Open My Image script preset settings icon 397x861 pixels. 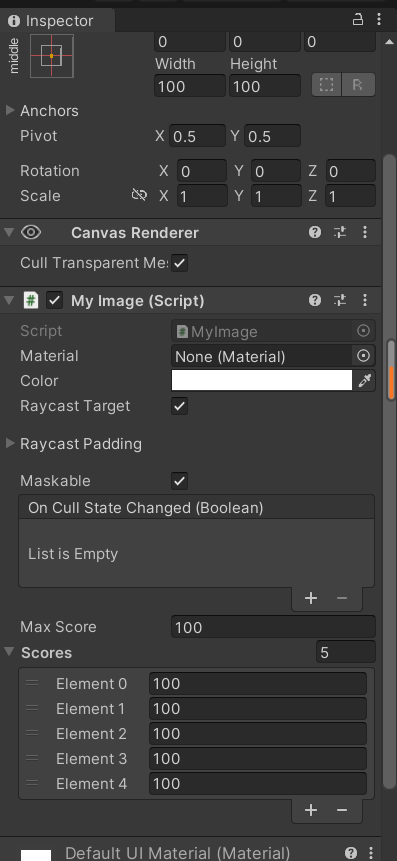pos(340,300)
